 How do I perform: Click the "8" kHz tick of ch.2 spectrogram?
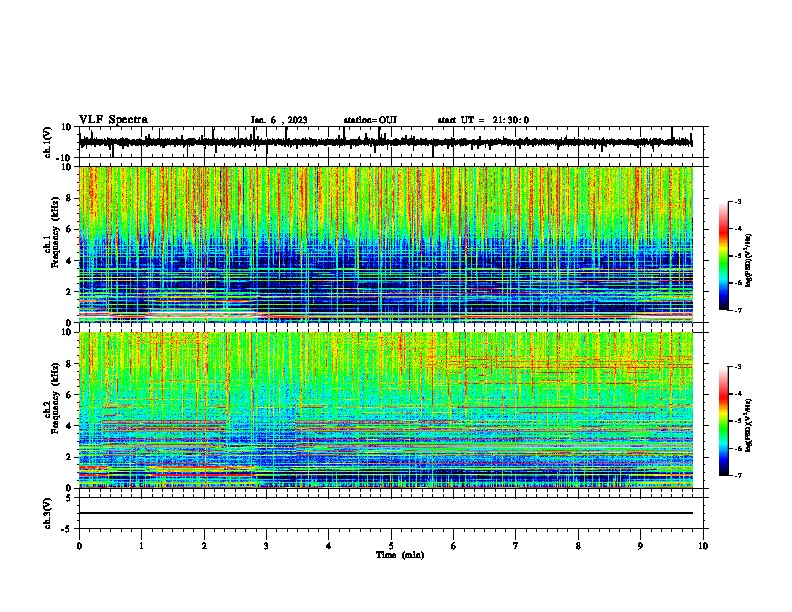pos(69,363)
